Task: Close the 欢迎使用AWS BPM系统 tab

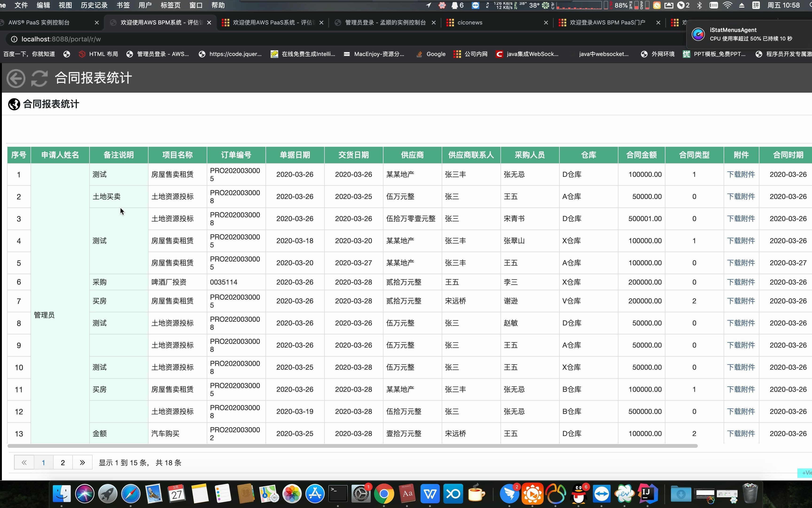Action: pyautogui.click(x=209, y=23)
